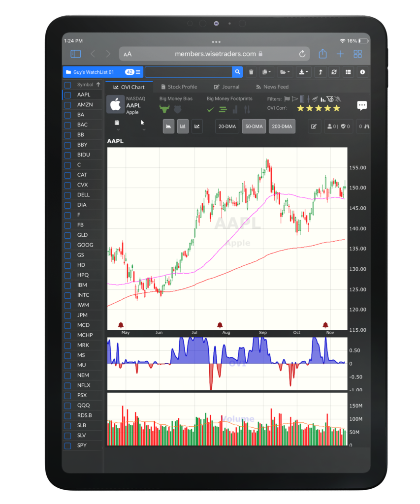This screenshot has width=420, height=504.
Task: Check the BAC row checkbox
Action: click(68, 125)
